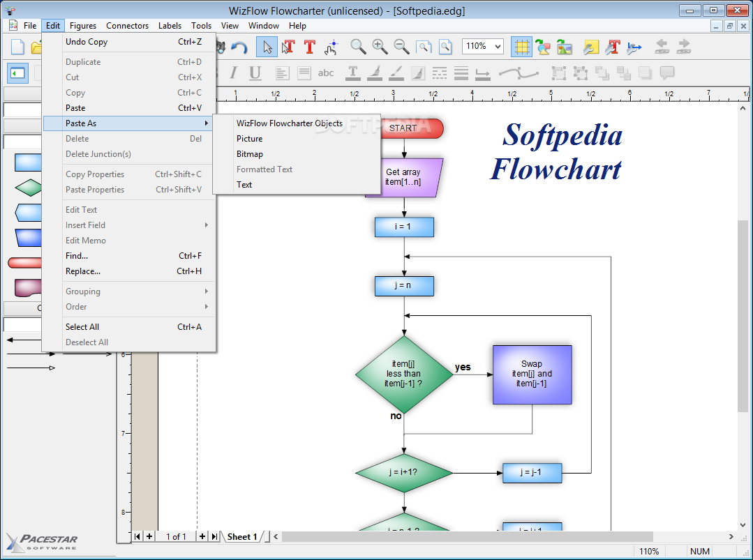Zoom out with the minus magnifier
Screen dimensions: 753x560
click(401, 47)
